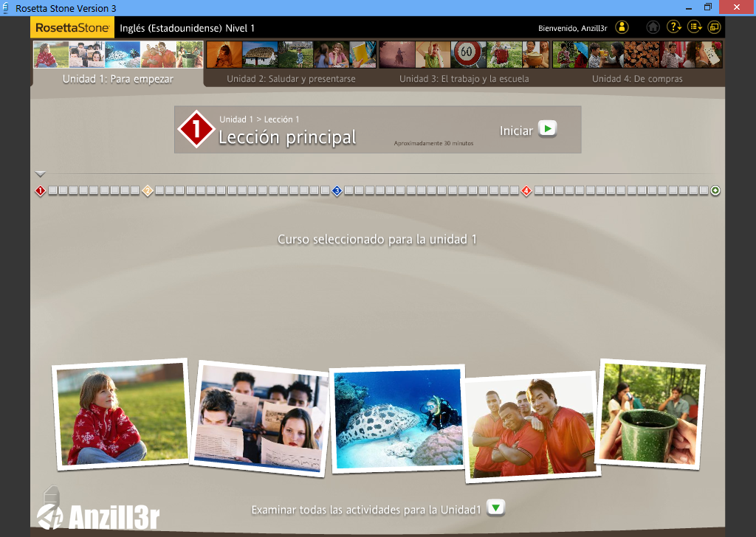Expand all activities with green down-arrow button
This screenshot has width=756, height=537.
tap(495, 507)
